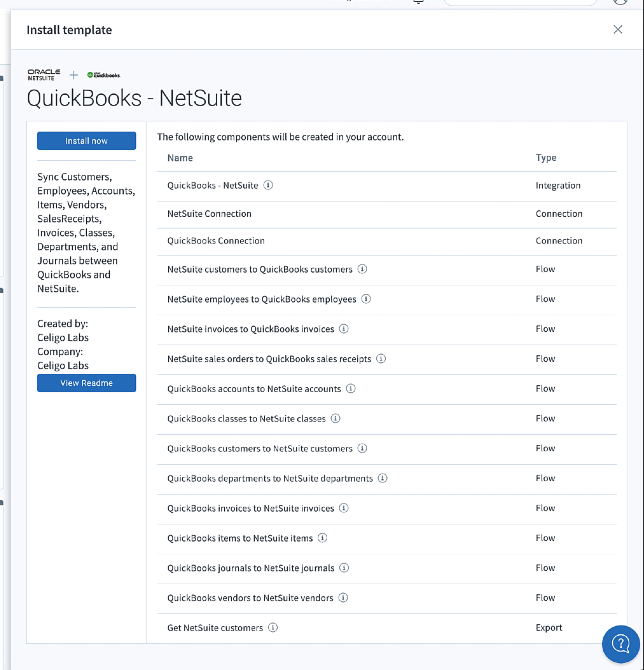Click the Oracle NetSuite logo
Screen dimensions: 644x670
44,75
